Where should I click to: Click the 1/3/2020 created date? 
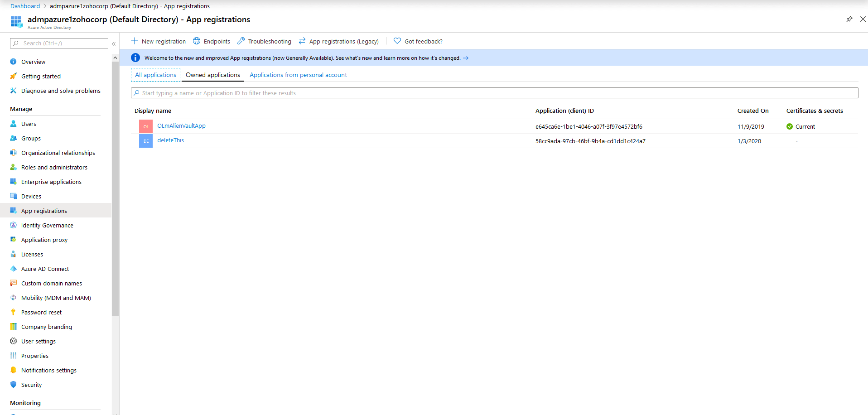point(749,141)
